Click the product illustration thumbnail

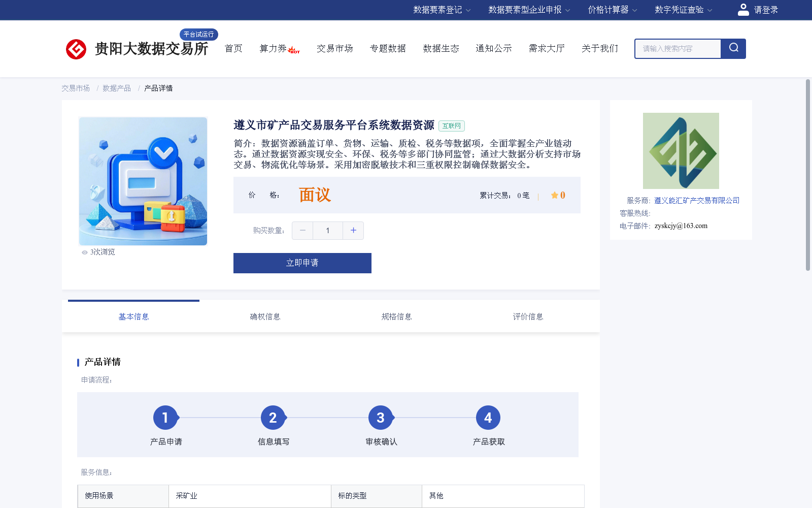coord(143,181)
